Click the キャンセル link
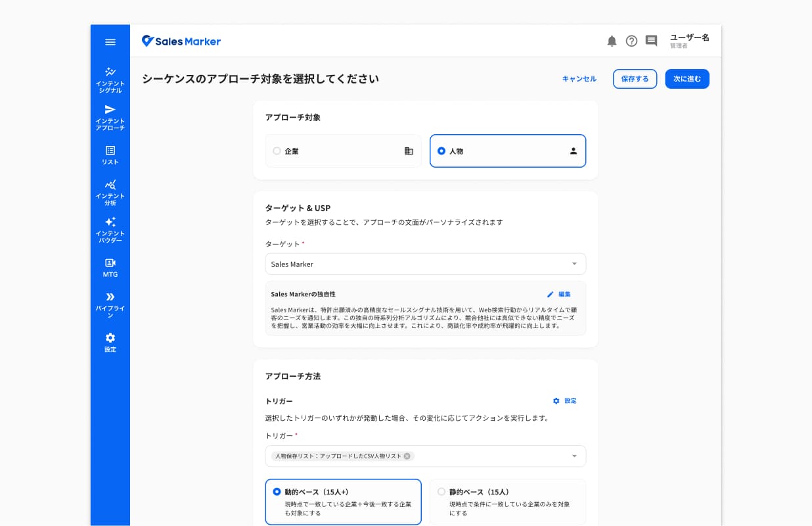This screenshot has height=526, width=812. (x=579, y=79)
